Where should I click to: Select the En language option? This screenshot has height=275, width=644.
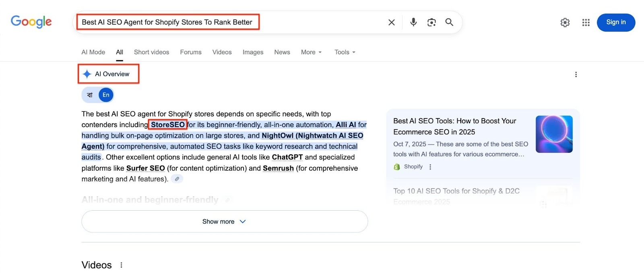point(106,95)
